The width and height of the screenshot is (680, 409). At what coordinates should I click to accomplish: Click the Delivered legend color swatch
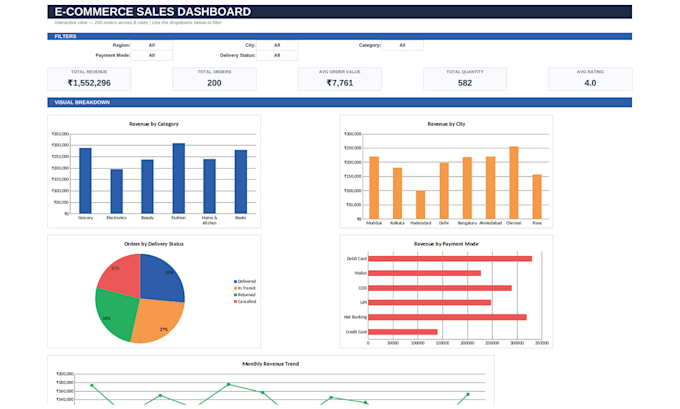pos(235,281)
